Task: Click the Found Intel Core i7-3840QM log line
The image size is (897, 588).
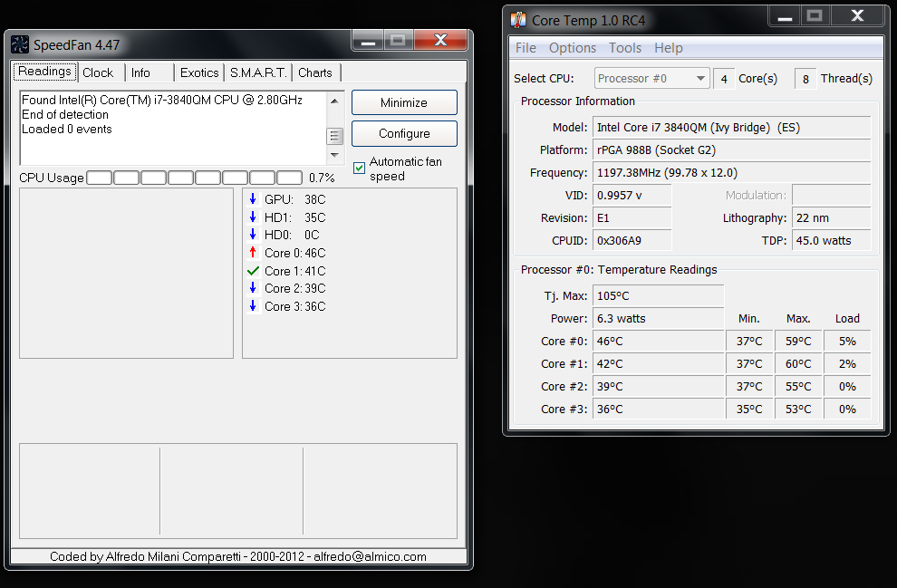Action: click(162, 100)
